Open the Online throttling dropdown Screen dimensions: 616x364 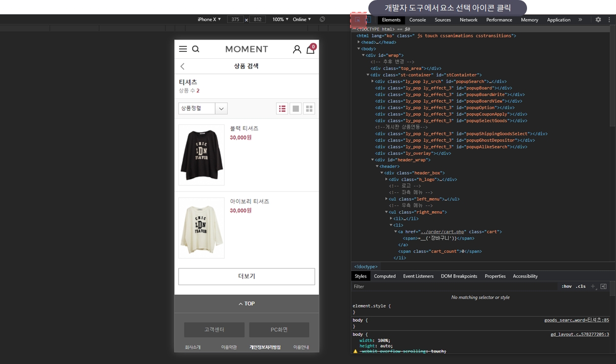click(x=302, y=19)
